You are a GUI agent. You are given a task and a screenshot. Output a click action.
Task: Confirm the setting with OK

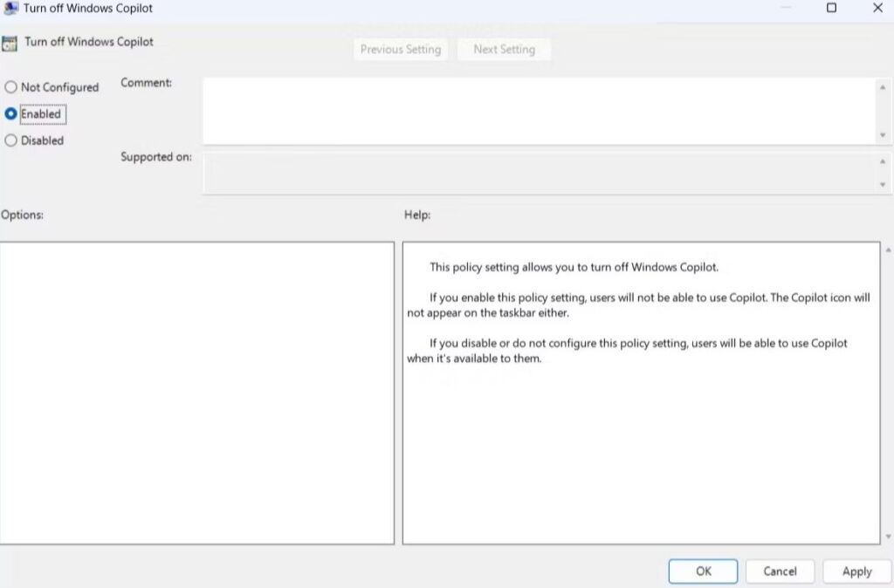(x=703, y=571)
